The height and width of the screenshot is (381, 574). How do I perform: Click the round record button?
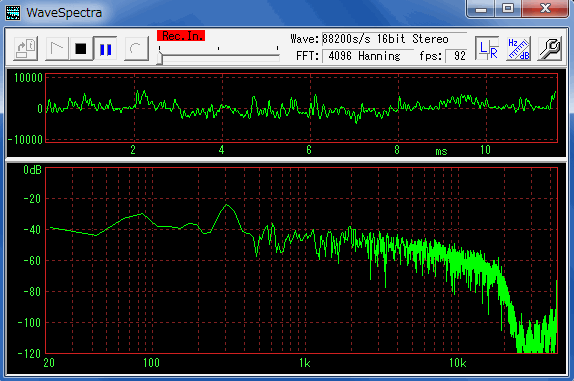(x=136, y=49)
